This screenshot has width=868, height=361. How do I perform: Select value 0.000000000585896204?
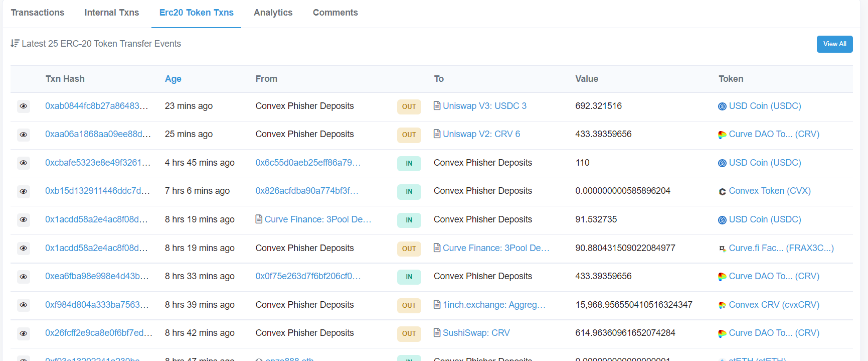click(x=623, y=191)
